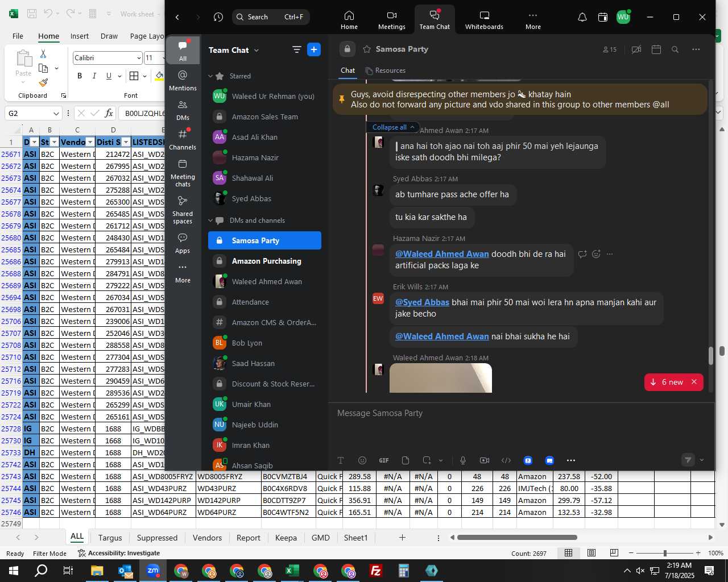Open the @Syed Abbas mention link
This screenshot has height=582, width=728.
coord(422,302)
